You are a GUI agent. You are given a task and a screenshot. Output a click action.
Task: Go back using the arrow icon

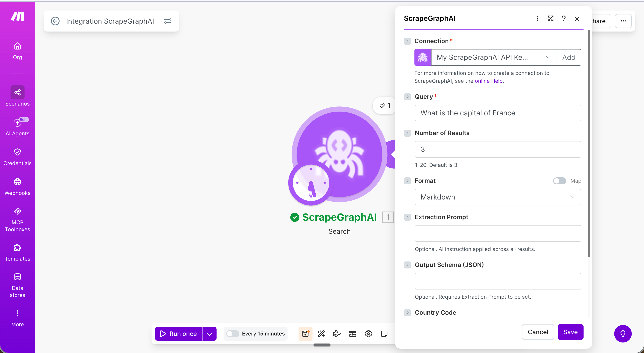pos(55,21)
